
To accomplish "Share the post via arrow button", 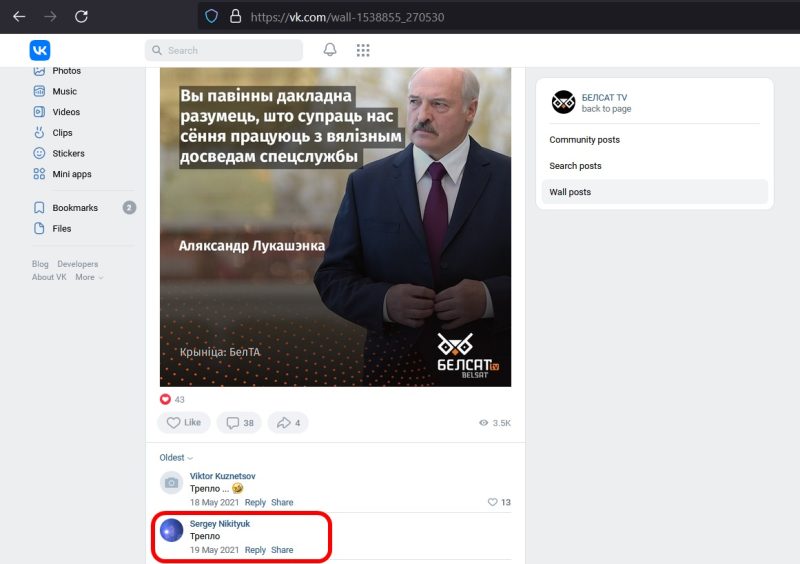I will point(288,423).
